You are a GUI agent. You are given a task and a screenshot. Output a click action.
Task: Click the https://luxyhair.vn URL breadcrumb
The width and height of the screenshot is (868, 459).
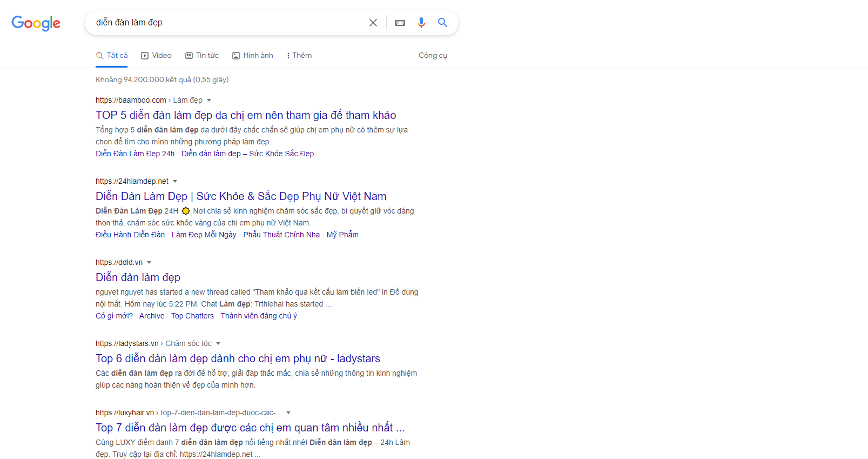click(189, 413)
